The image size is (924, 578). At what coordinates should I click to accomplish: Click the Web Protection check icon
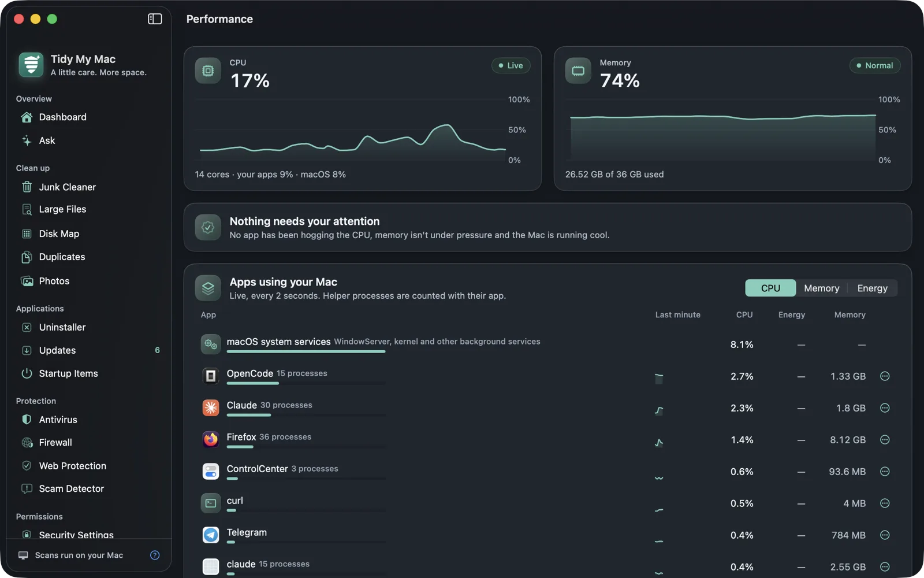(x=27, y=466)
